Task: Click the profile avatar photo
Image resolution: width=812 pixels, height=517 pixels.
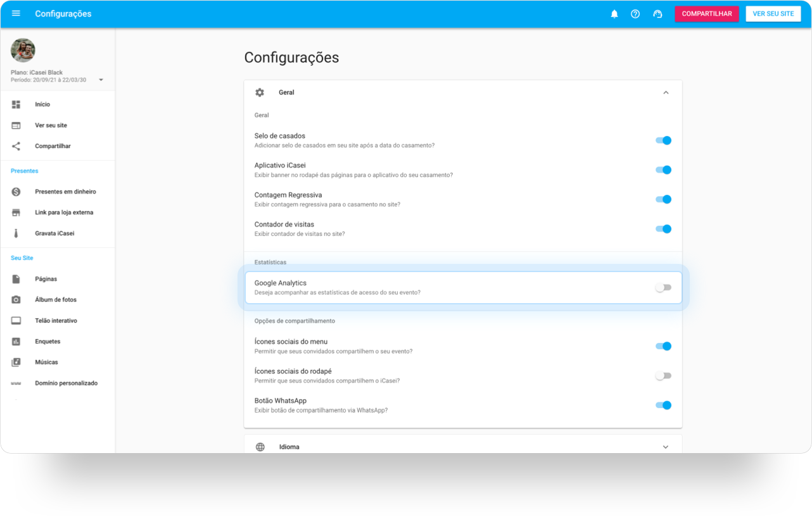Action: [23, 51]
